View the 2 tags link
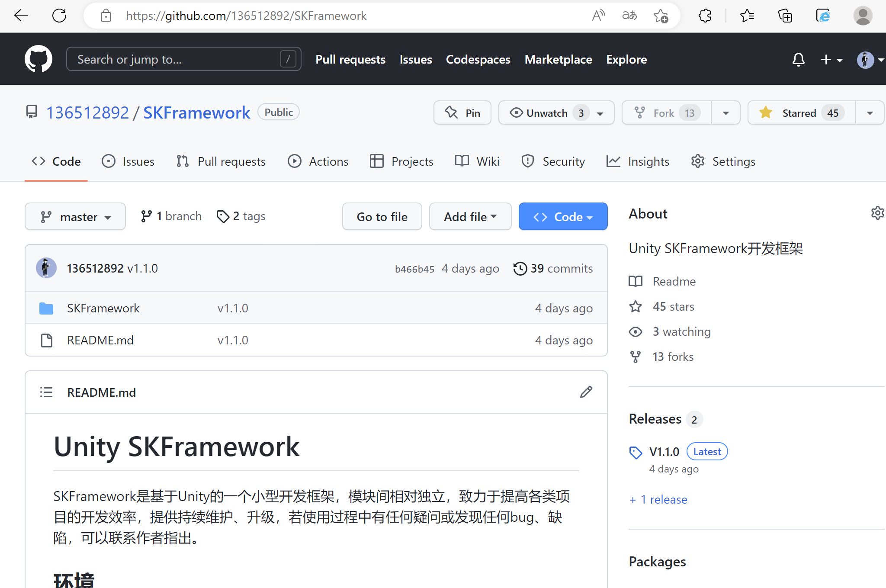The height and width of the screenshot is (588, 886). tap(241, 216)
